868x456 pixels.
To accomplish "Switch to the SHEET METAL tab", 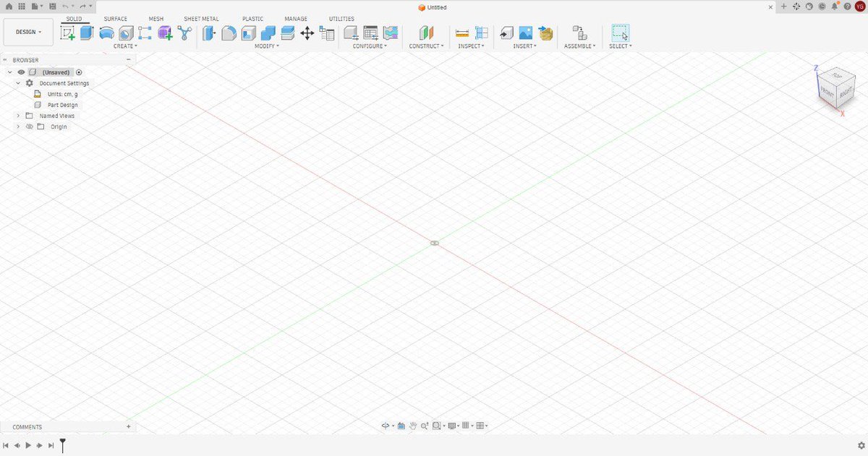I will pos(201,19).
